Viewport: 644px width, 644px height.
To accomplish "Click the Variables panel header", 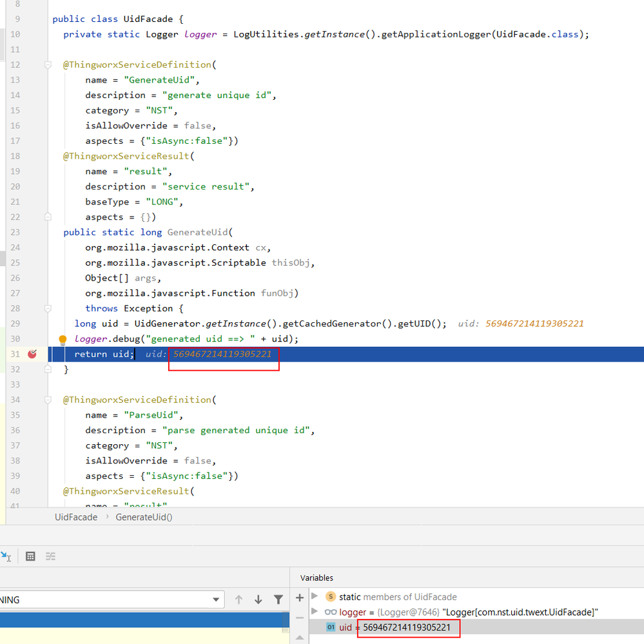I will [317, 578].
